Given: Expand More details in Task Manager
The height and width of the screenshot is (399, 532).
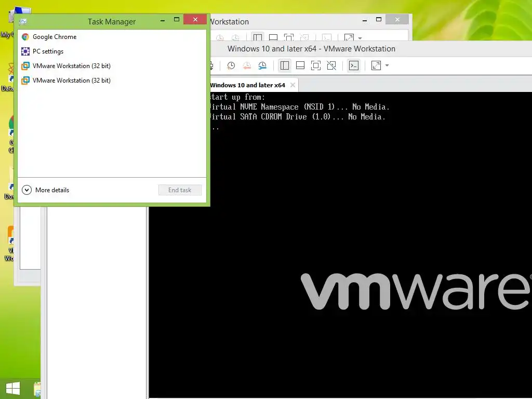Looking at the screenshot, I should (x=46, y=190).
